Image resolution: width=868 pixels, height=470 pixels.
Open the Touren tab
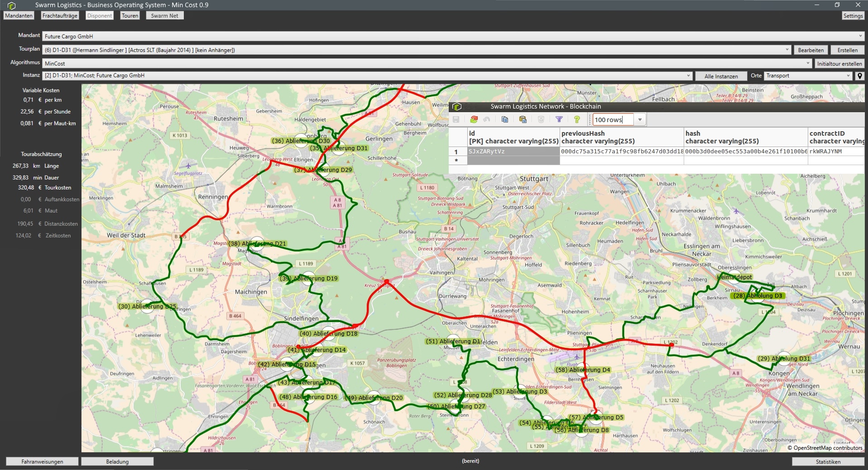(x=130, y=16)
